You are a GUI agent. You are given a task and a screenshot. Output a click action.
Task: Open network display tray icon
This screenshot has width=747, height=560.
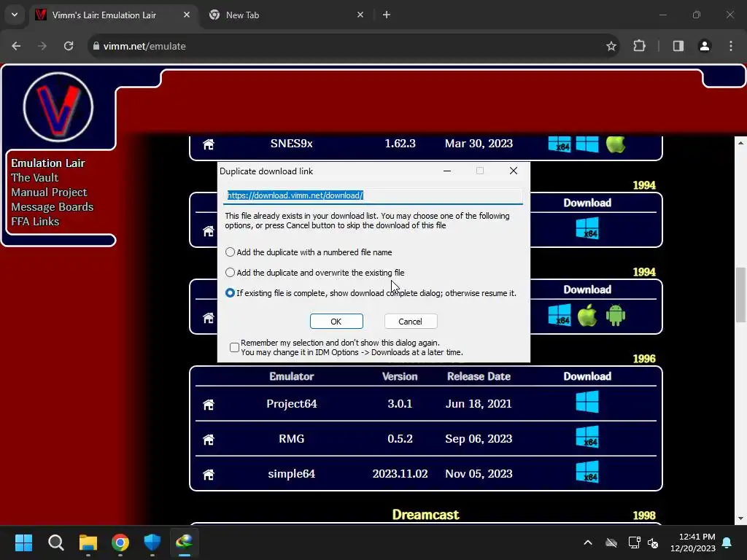tap(634, 542)
